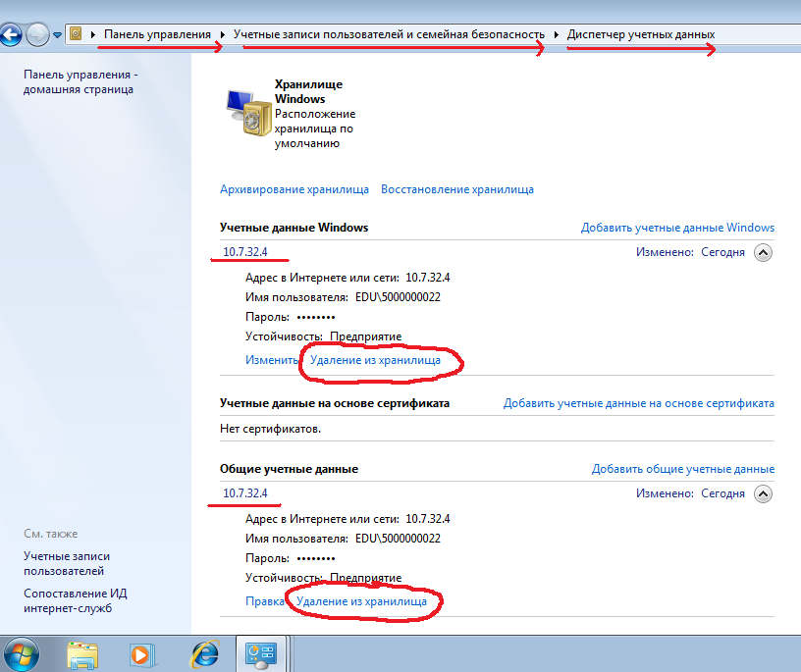Click Правка link for generic credential
Screen dimensions: 801x672
[265, 601]
